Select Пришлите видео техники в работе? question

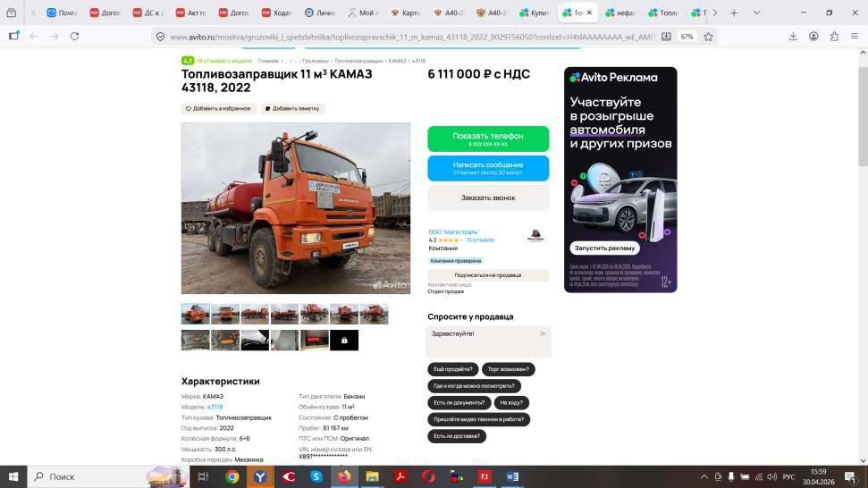[x=479, y=419]
